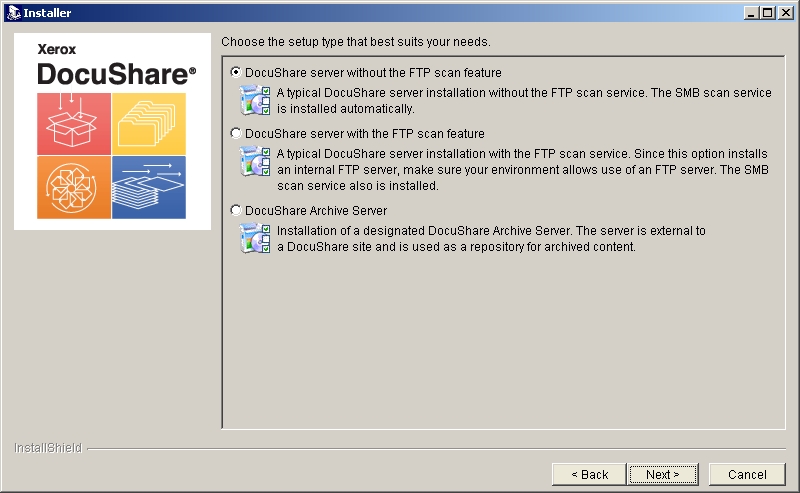
Task: Close the Installer window
Action: (x=785, y=13)
